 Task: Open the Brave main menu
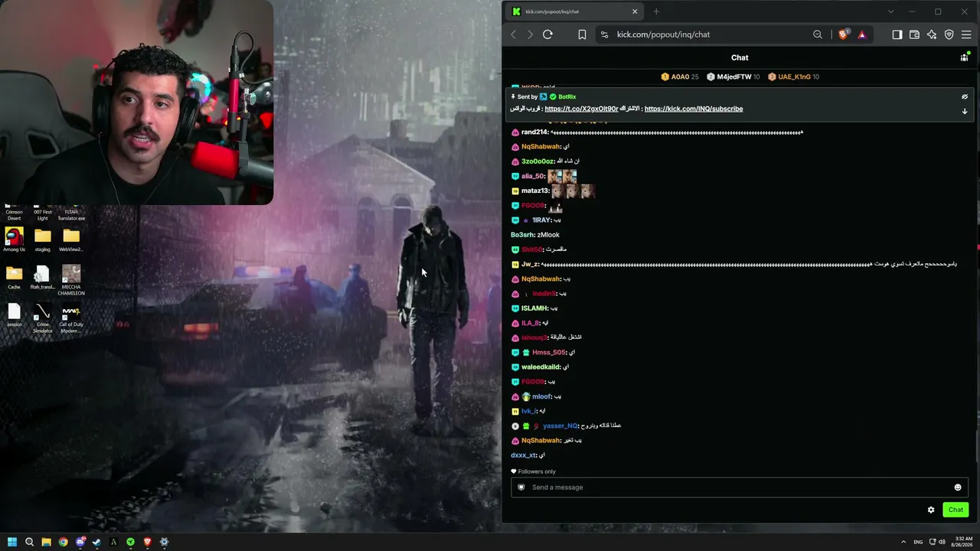click(x=966, y=34)
